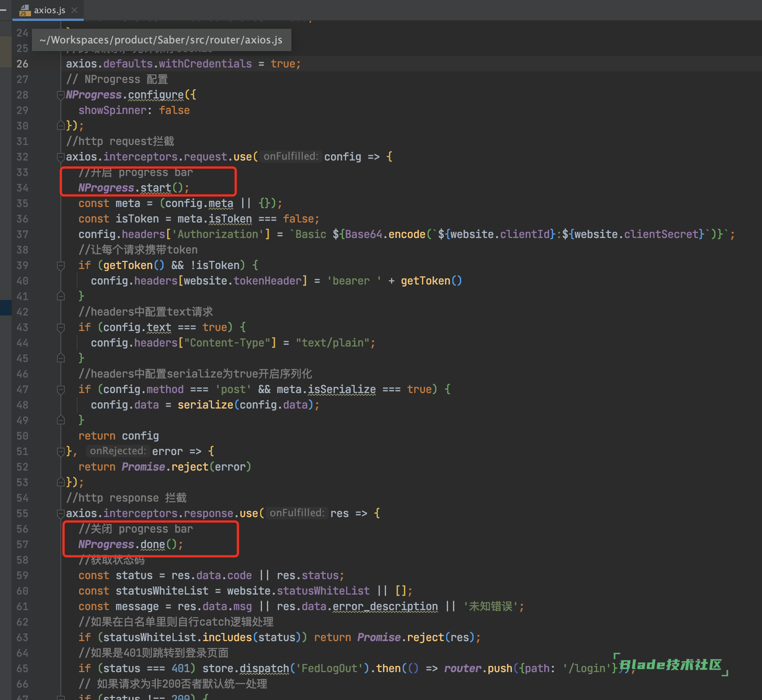The height and width of the screenshot is (700, 762).
Task: Click the fold end marker at line 41
Action: (x=60, y=296)
